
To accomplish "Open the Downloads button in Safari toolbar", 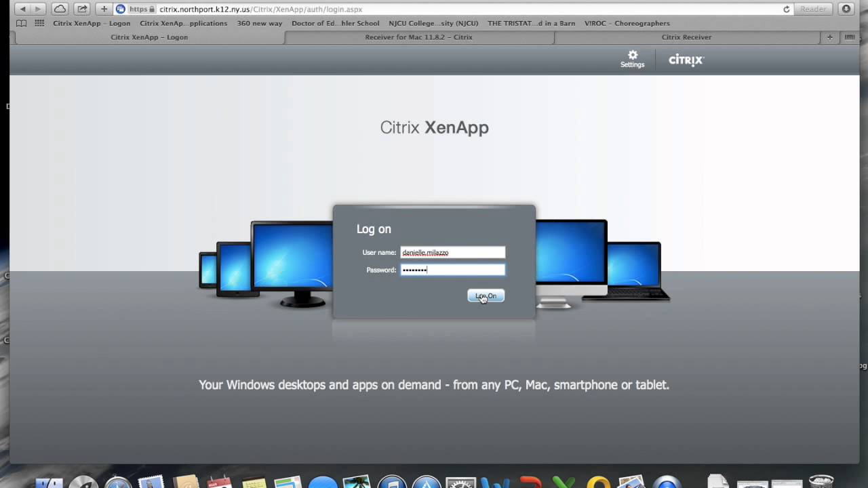I will [x=846, y=9].
